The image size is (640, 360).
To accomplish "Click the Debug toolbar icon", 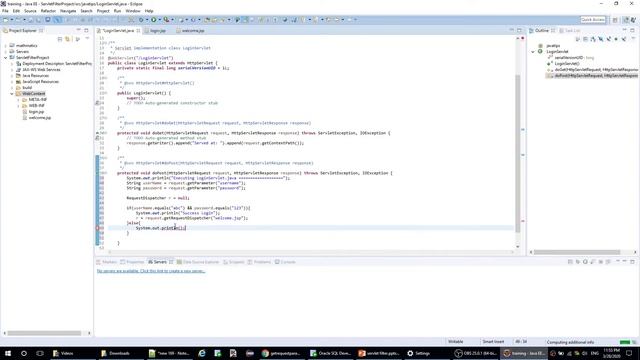I will [x=141, y=20].
